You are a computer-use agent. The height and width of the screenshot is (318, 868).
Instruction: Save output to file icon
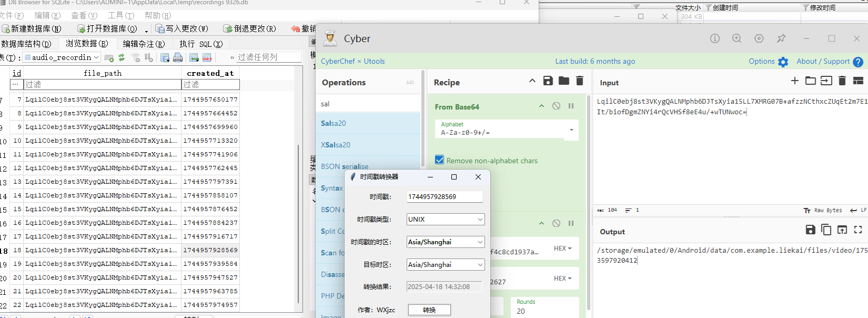(x=811, y=230)
